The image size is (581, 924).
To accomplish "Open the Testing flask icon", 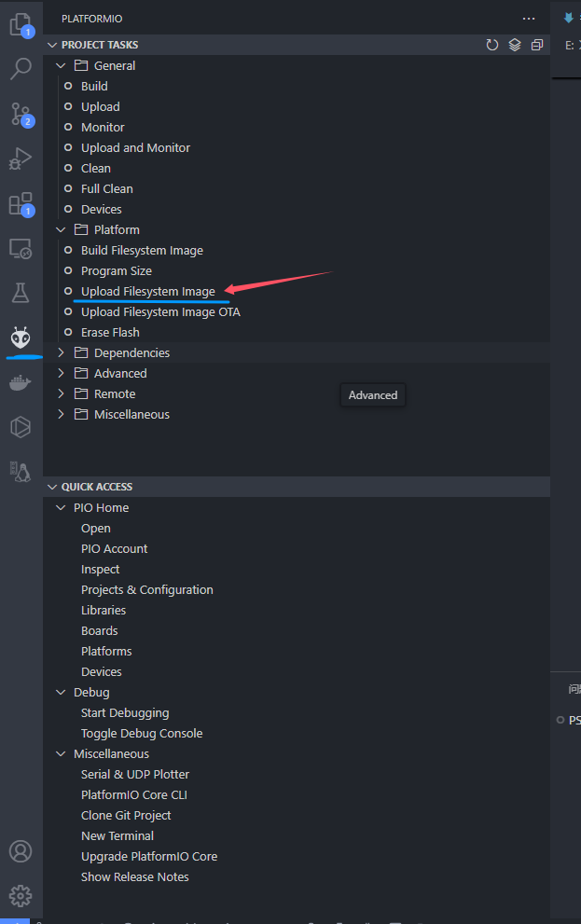I will [x=21, y=293].
